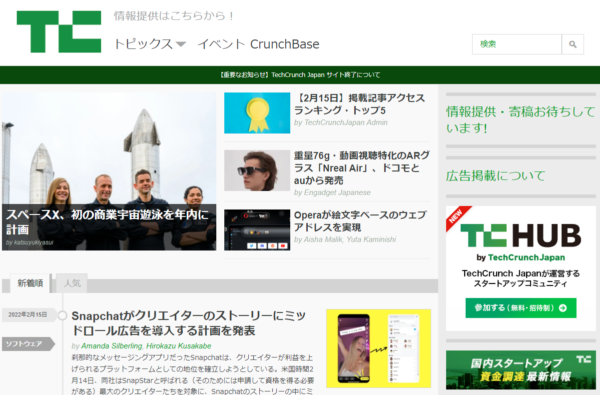Screen dimensions: 600x395
Task: Switch to the 新着順 tab
Action: (x=30, y=283)
